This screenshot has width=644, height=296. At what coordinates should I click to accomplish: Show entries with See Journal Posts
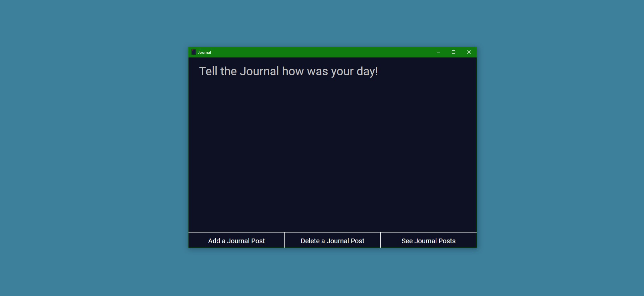click(x=428, y=241)
